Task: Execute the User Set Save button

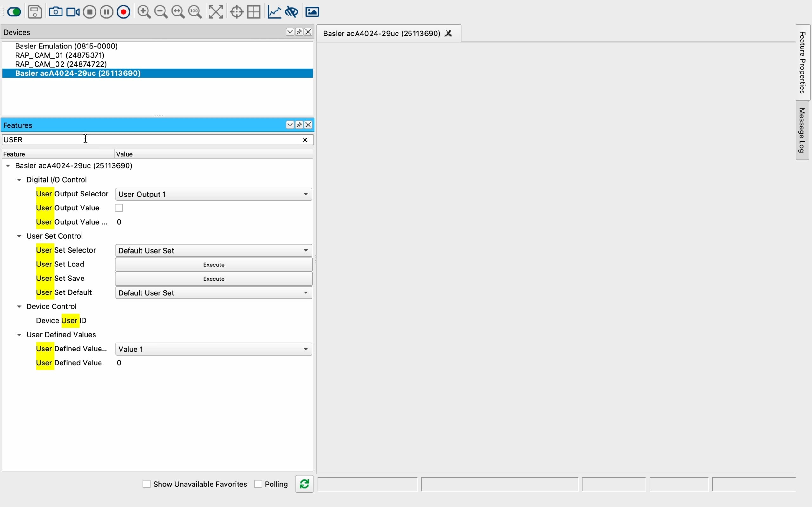Action: (213, 279)
